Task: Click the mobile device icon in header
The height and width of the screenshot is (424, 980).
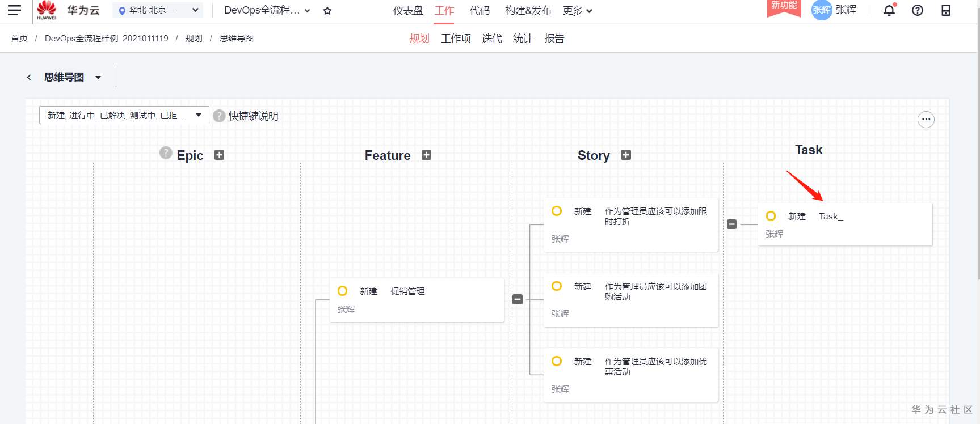Action: click(946, 10)
